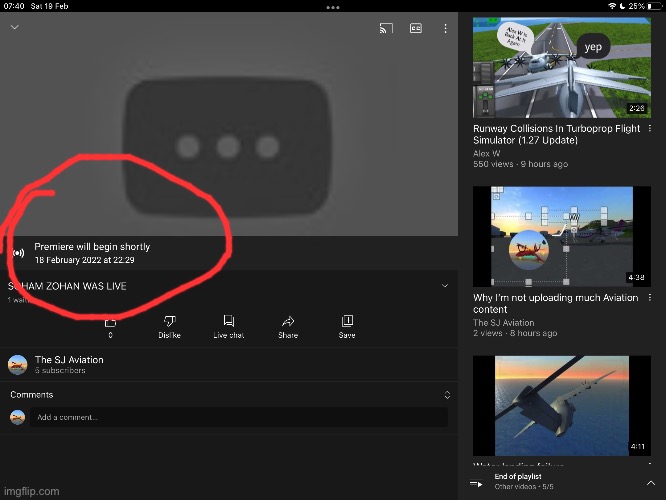Toggle closed captions with the CC icon
The image size is (666, 500).
(x=415, y=28)
